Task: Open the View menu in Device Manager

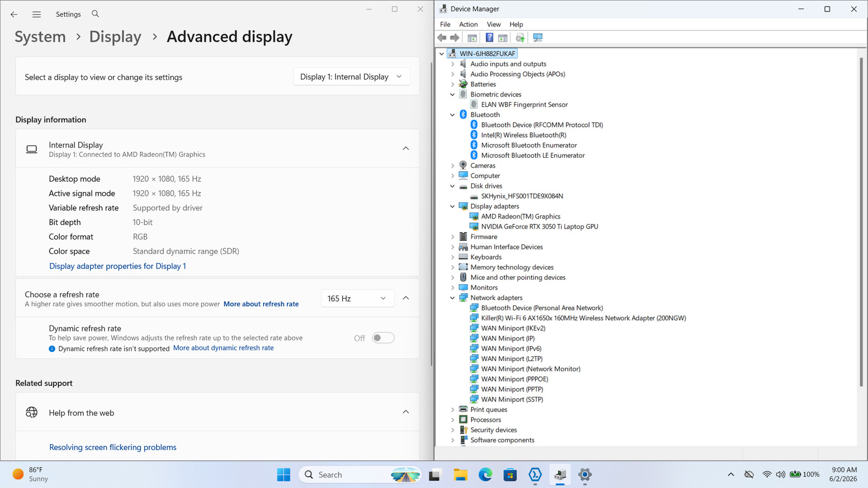Action: point(494,24)
